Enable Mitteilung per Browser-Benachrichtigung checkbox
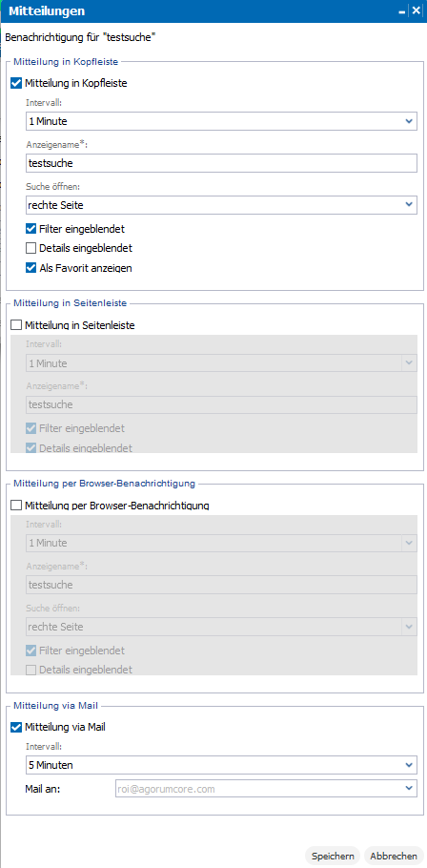427x868 pixels. [16, 505]
